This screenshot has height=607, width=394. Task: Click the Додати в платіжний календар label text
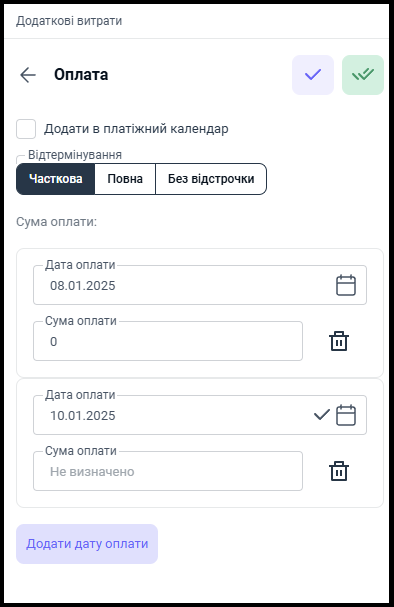[136, 129]
